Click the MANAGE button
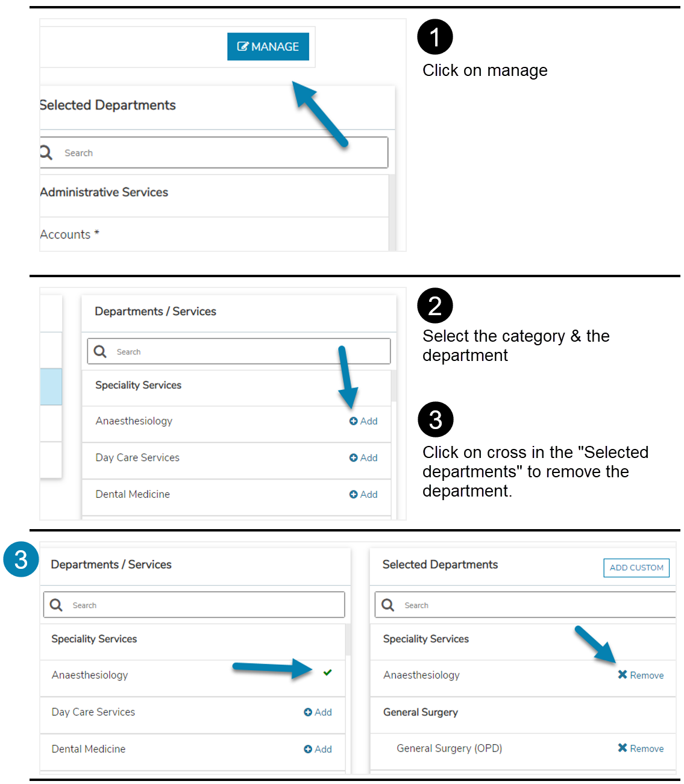Screen dimensions: 684x784 pyautogui.click(x=268, y=46)
